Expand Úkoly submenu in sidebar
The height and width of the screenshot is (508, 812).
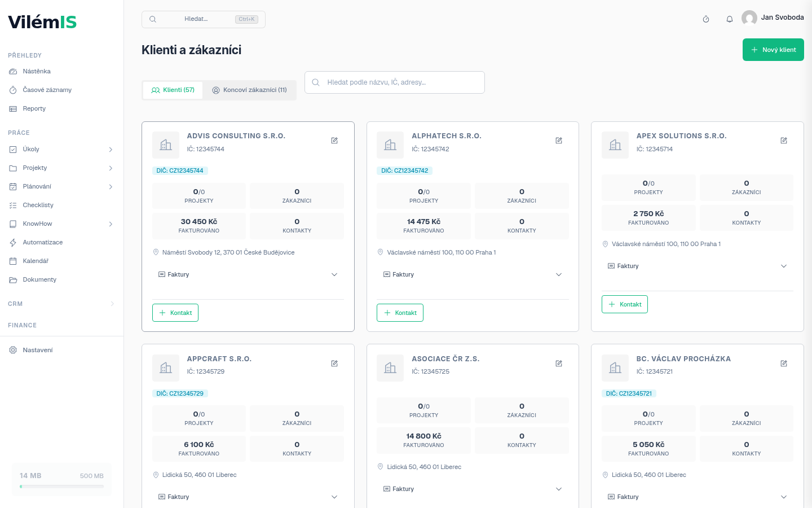[x=111, y=150]
